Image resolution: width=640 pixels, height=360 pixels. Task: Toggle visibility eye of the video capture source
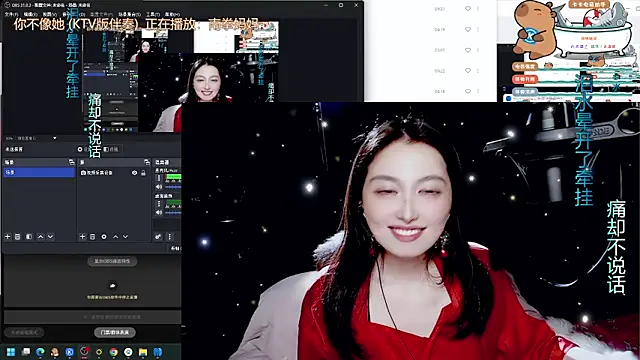(x=134, y=173)
